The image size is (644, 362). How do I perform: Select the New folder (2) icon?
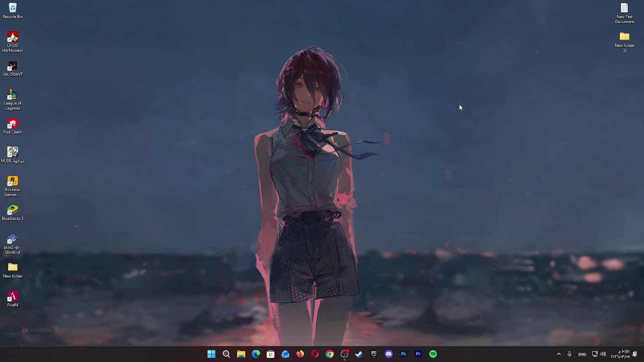tap(624, 42)
